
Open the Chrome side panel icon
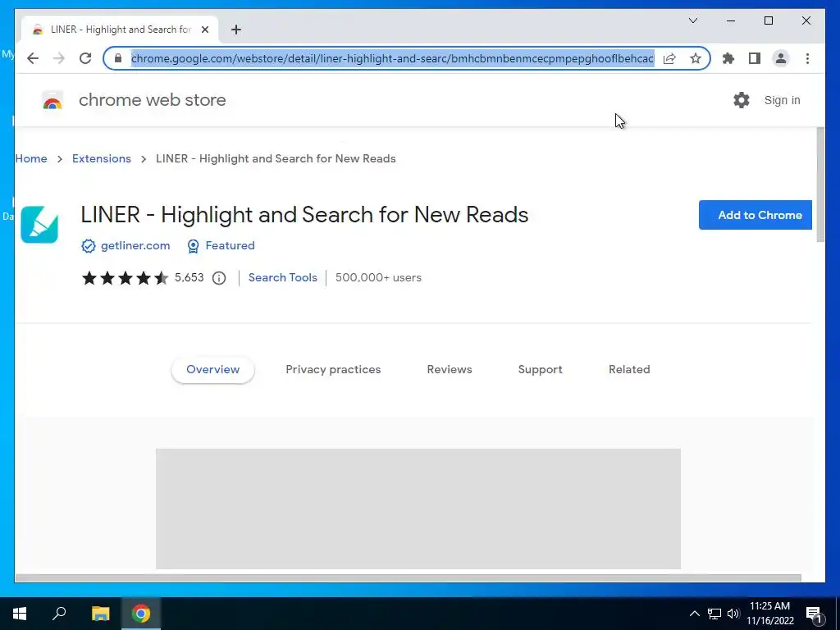click(x=755, y=58)
